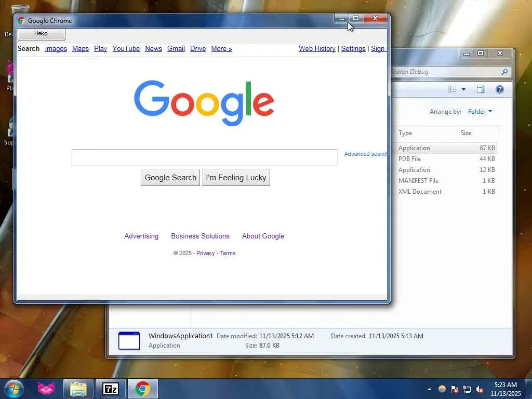
Task: Open the Windows Start orb
Action: point(14,389)
